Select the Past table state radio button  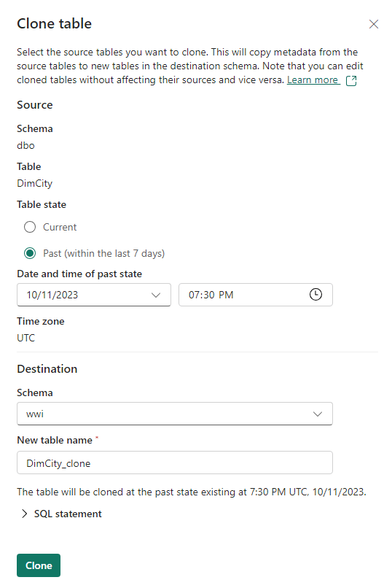[x=30, y=253]
